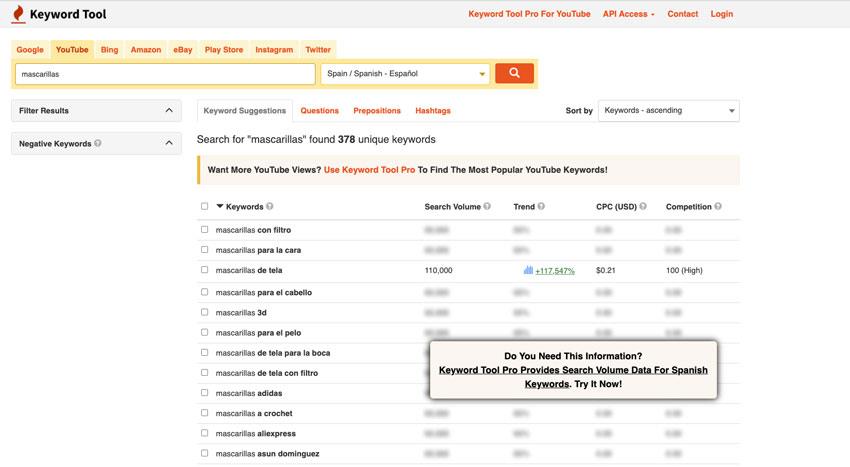The image size is (850, 467).
Task: Switch to the eBay tab
Action: 183,49
